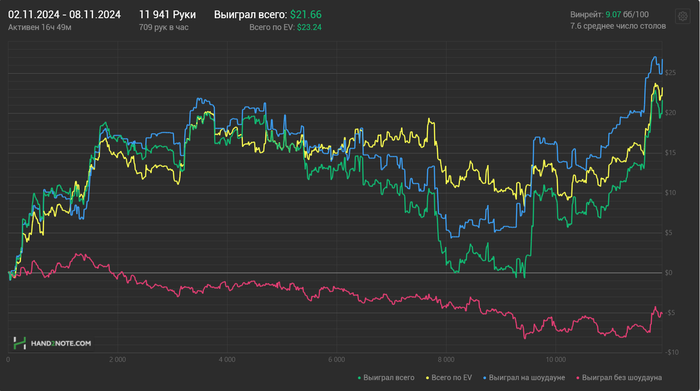Screen dimensions: 700x391
Task: Click the $0 y-axis label
Action: [668, 273]
